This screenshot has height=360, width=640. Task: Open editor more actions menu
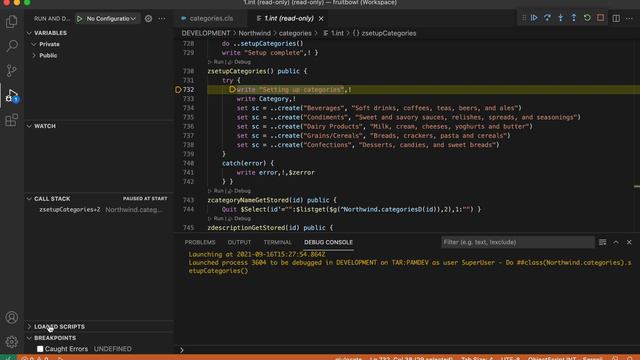coord(629,18)
